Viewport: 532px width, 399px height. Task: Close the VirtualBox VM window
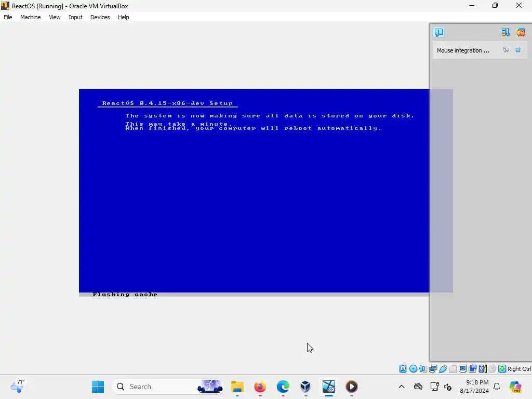pyautogui.click(x=519, y=6)
